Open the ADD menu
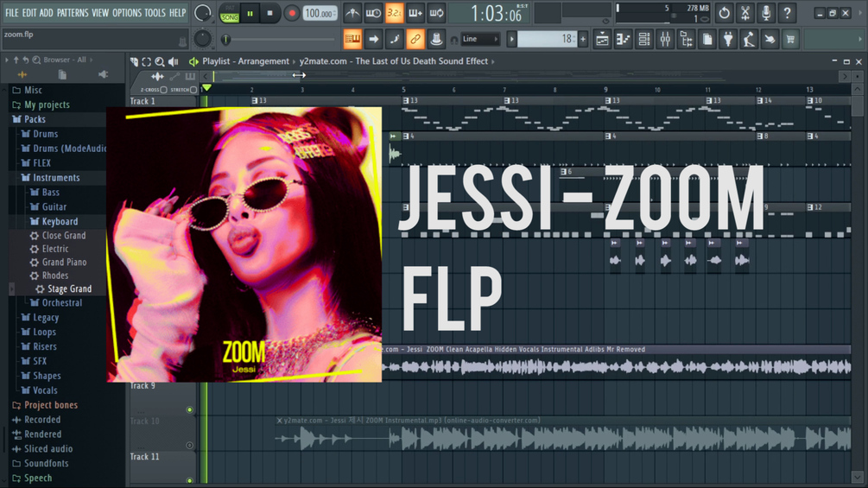This screenshot has height=488, width=868. [x=47, y=13]
